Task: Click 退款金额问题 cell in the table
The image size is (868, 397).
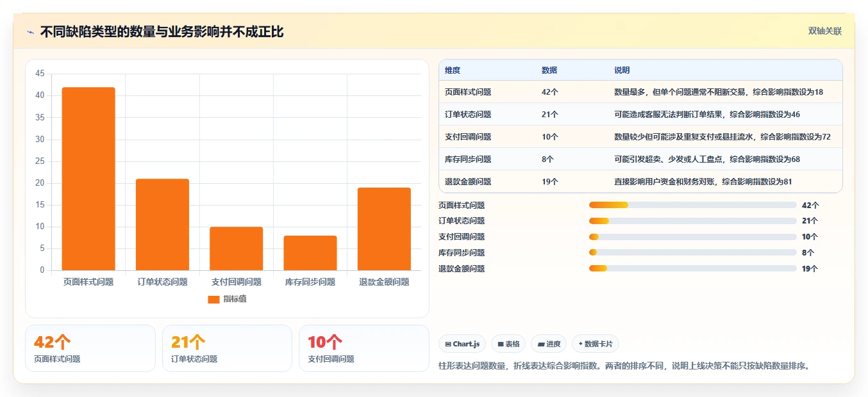Action: pos(468,182)
